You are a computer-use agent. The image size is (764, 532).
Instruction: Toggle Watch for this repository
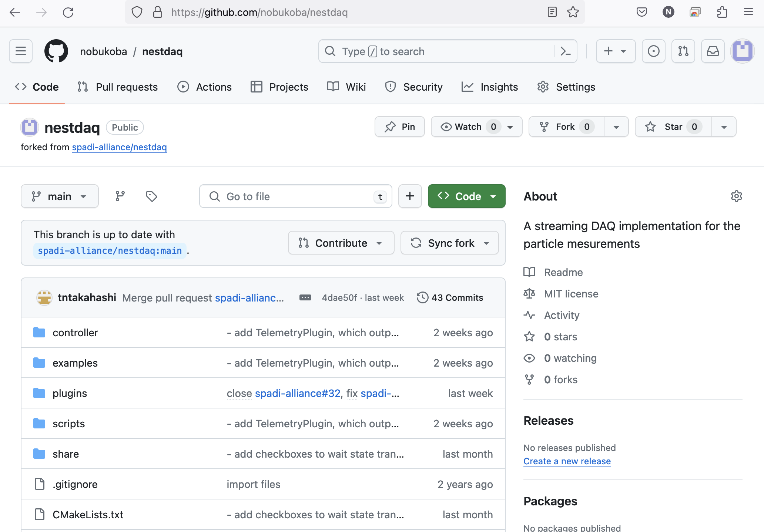tap(468, 127)
